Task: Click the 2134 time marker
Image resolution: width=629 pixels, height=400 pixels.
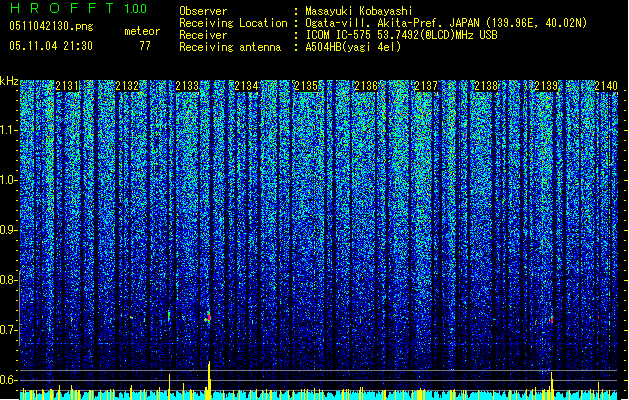Action: click(x=247, y=86)
